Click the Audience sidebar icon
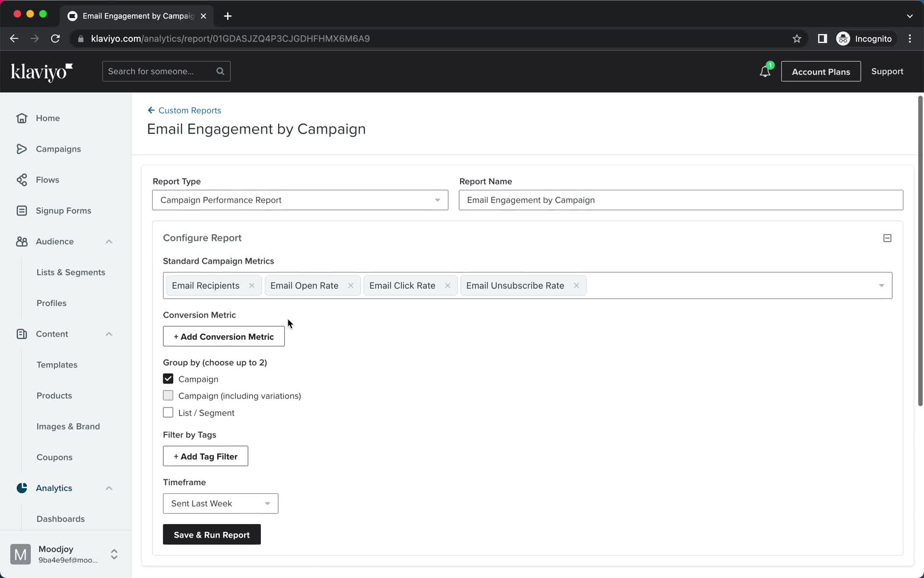Viewport: 924px width, 578px height. pyautogui.click(x=22, y=241)
